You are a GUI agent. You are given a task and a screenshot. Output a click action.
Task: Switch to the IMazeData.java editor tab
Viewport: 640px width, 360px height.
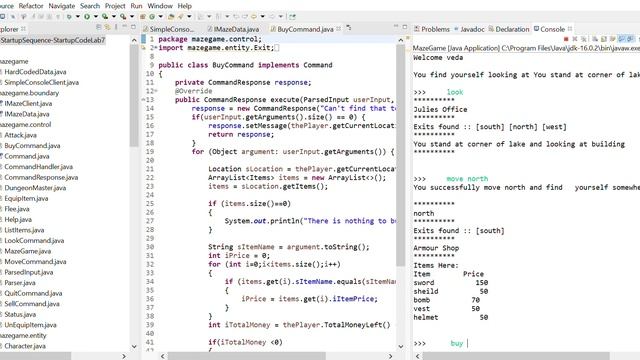coord(233,29)
